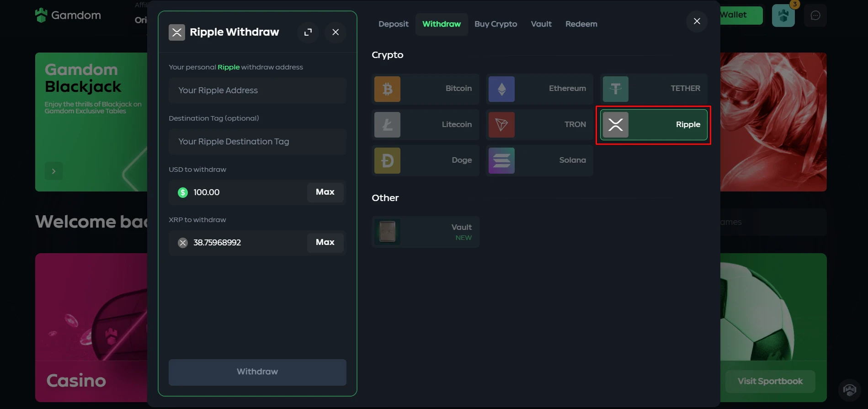
Task: Open the chat bubble icon
Action: tap(815, 16)
